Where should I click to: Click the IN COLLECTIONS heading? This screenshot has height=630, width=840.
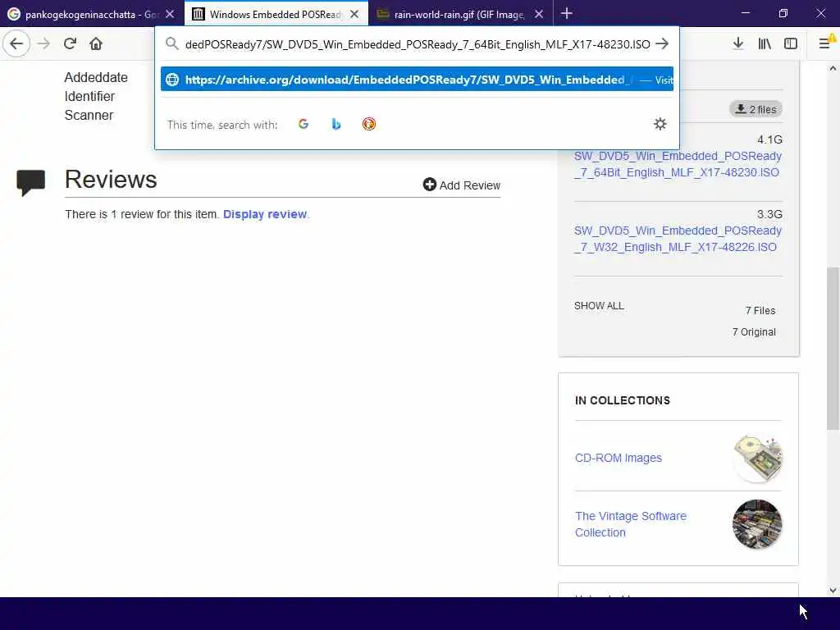[623, 400]
